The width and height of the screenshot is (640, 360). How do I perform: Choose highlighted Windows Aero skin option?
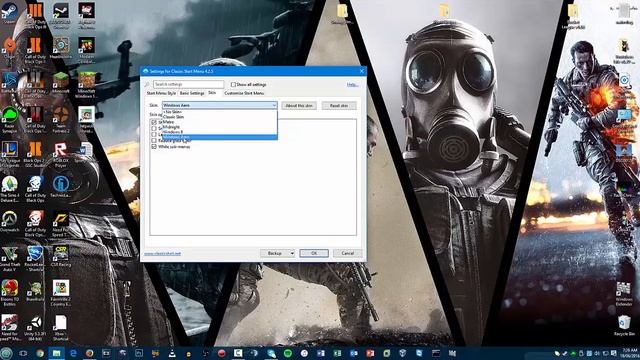click(x=220, y=137)
